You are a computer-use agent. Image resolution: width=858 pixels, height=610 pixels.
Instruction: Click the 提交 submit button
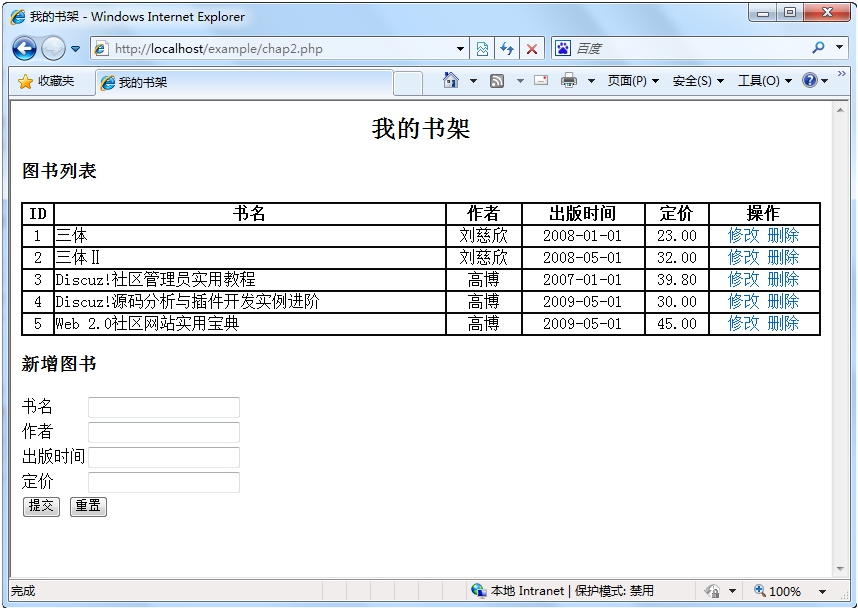[41, 506]
